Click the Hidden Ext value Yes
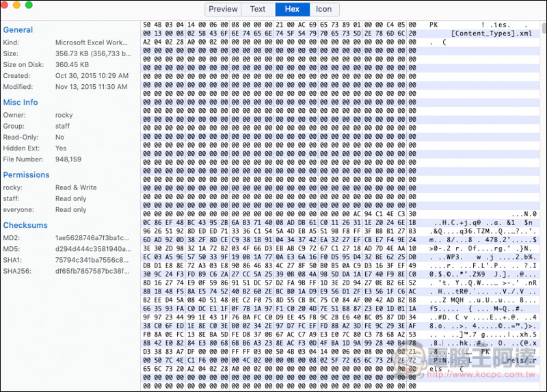 click(x=61, y=148)
